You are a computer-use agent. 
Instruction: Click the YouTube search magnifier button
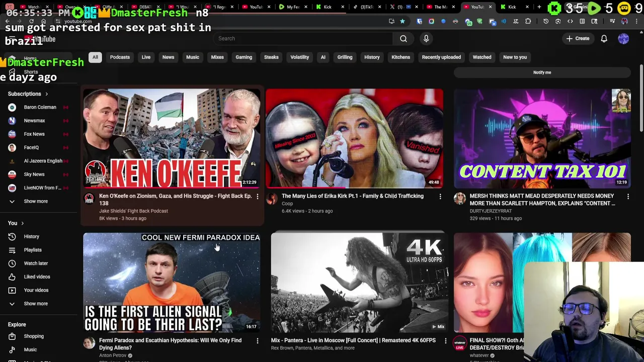tap(403, 39)
